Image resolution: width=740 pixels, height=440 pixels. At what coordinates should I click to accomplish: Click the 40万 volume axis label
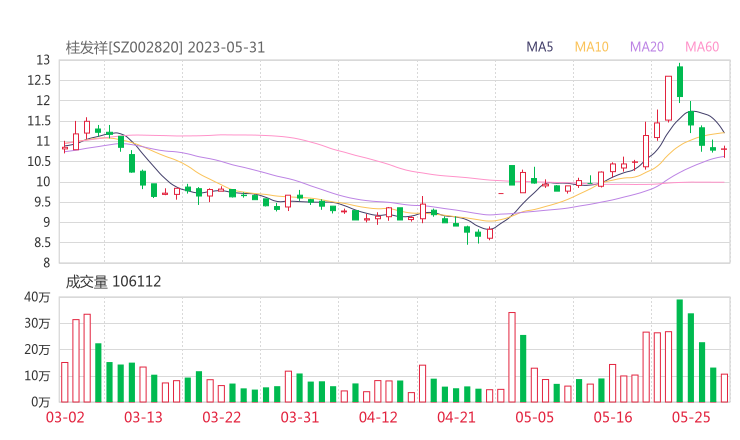click(38, 297)
